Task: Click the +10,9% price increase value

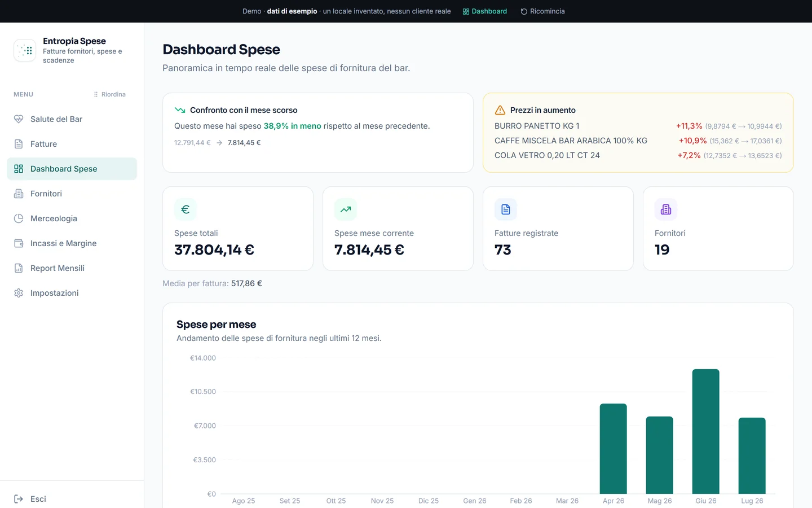Action: click(692, 141)
